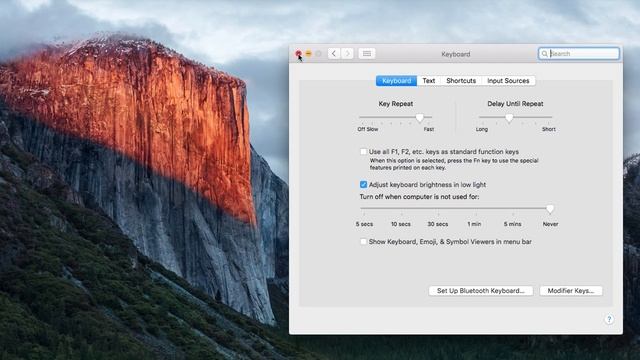The width and height of the screenshot is (640, 360).
Task: Switch to the Text tab
Action: click(429, 81)
